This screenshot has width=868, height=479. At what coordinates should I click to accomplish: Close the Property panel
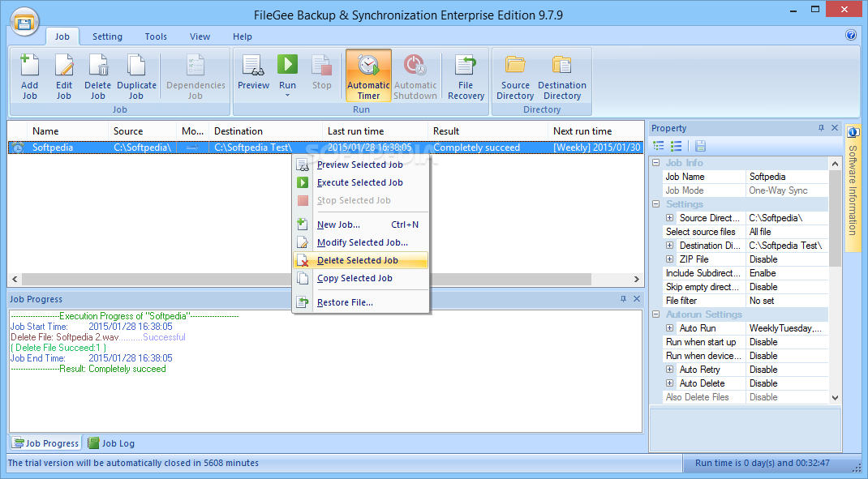(835, 128)
